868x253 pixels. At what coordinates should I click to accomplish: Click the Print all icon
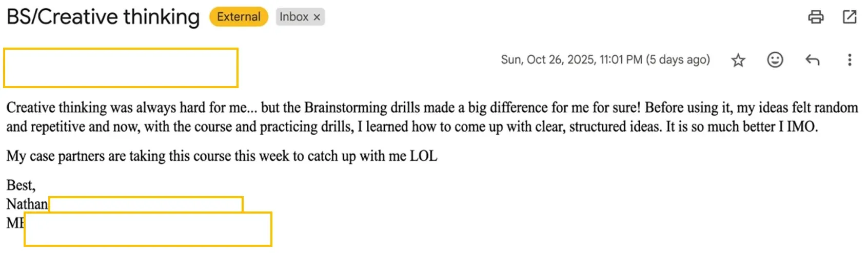816,17
